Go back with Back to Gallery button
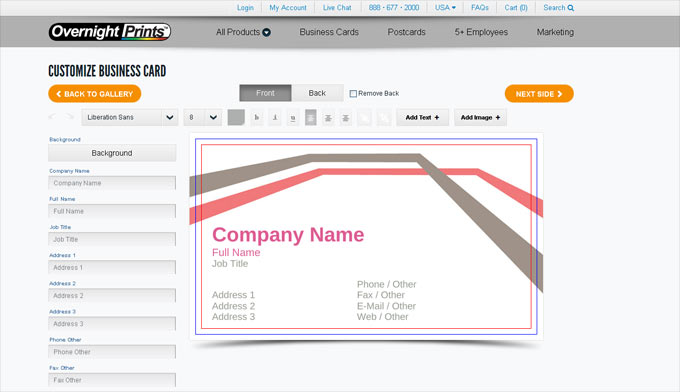Image resolution: width=680 pixels, height=392 pixels. [95, 94]
